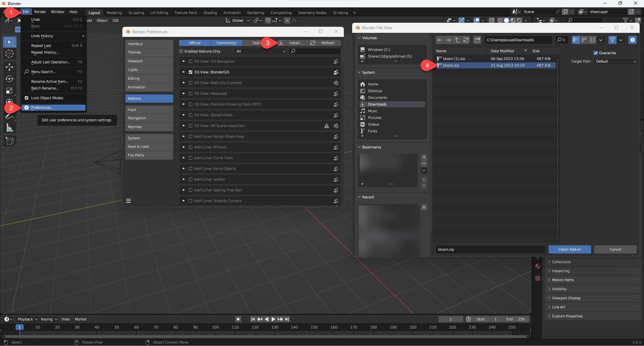Select the Cursor tool in left toolbar
Viewport: 644px width, 346px height.
[9, 54]
